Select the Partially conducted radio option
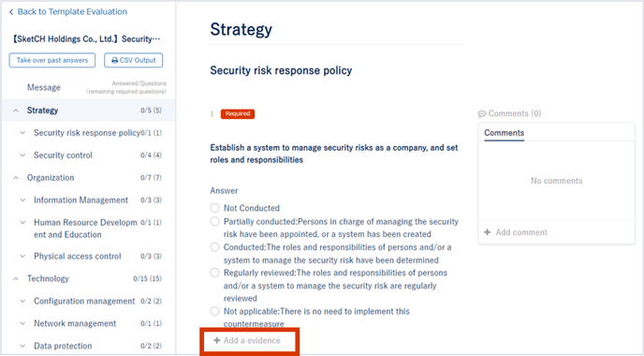Image resolution: width=644 pixels, height=356 pixels. click(x=214, y=222)
